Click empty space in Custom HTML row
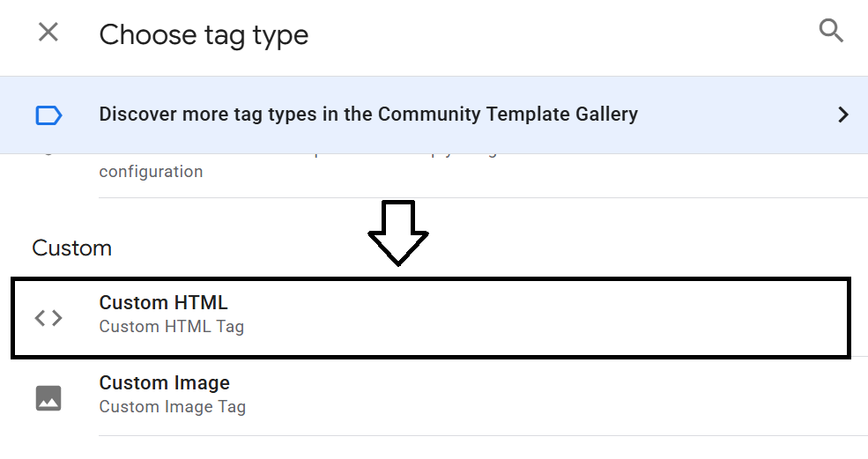 [543, 318]
